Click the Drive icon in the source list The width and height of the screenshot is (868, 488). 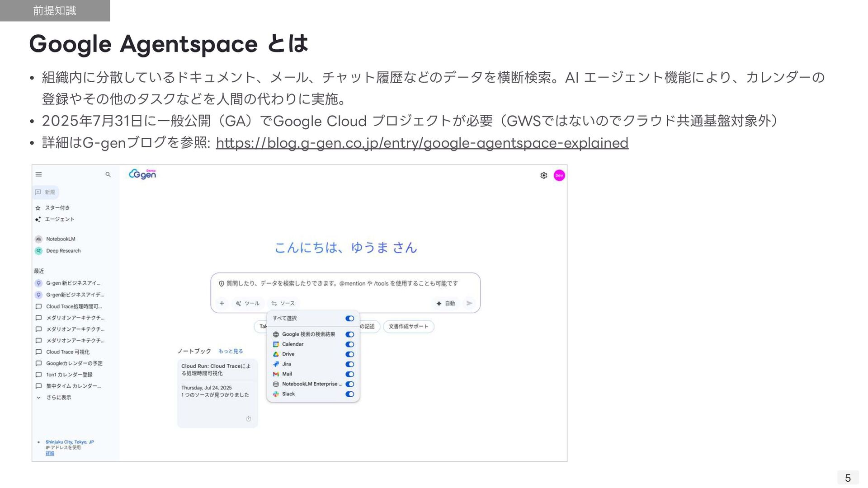pyautogui.click(x=276, y=354)
